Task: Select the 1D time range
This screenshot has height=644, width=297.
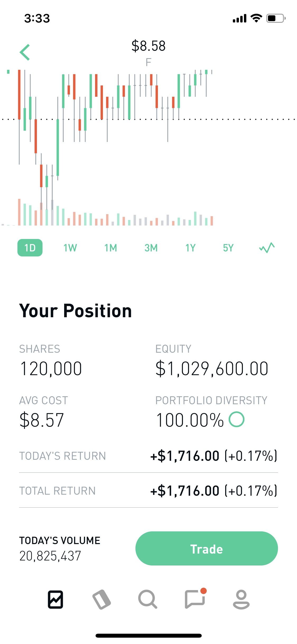Action: [x=30, y=248]
